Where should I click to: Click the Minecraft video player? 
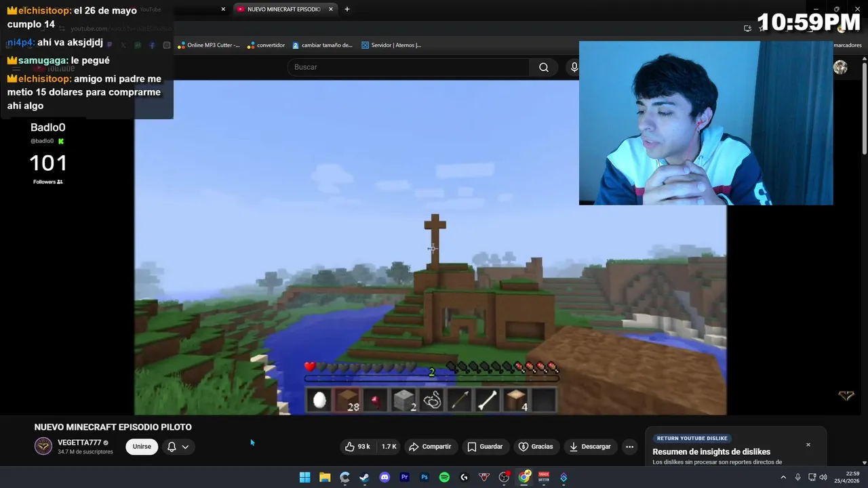[x=430, y=247]
